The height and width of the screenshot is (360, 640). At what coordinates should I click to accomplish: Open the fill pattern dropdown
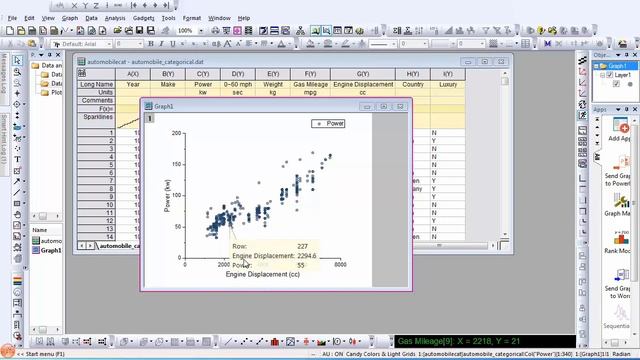(502, 44)
